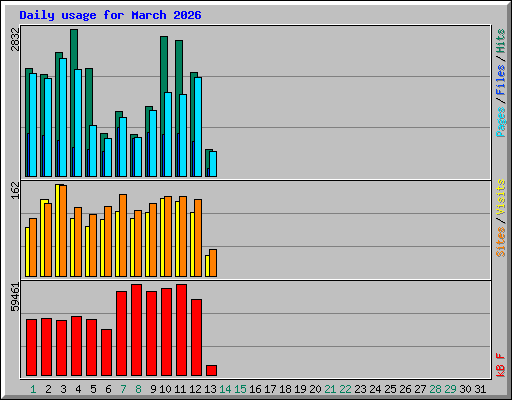Click the orange sites bar for day 1
Image resolution: width=512 pixels, height=400 pixels.
33,247
